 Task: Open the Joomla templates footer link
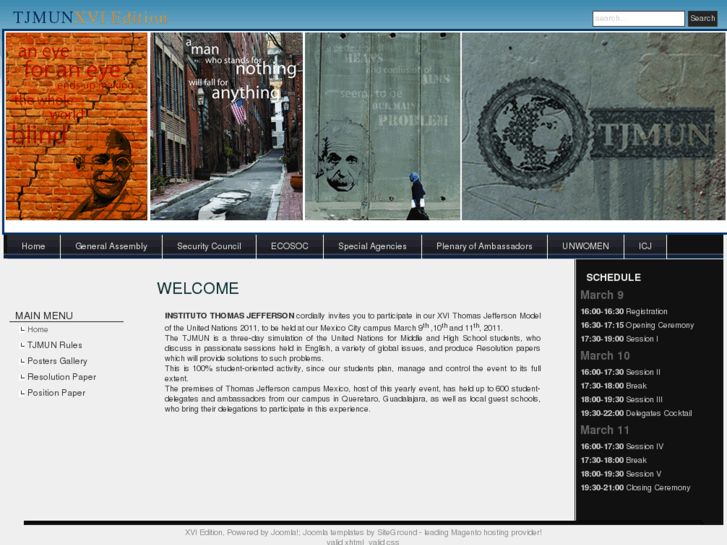pyautogui.click(x=333, y=532)
